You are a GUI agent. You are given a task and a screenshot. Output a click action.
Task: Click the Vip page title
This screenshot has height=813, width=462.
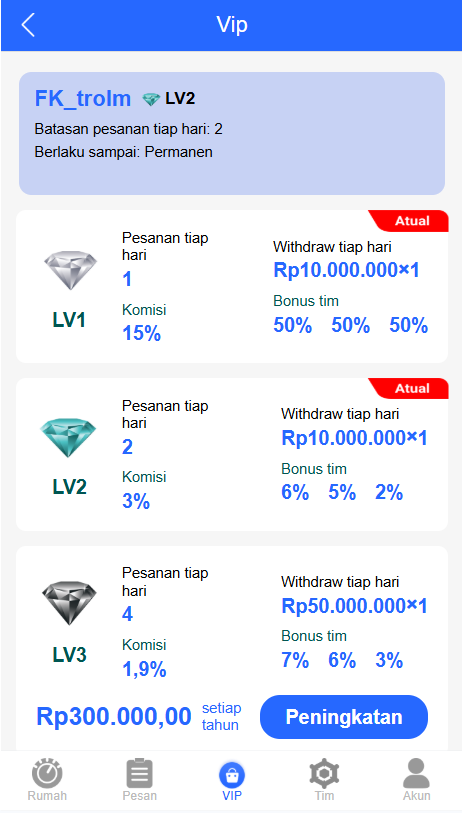(232, 24)
